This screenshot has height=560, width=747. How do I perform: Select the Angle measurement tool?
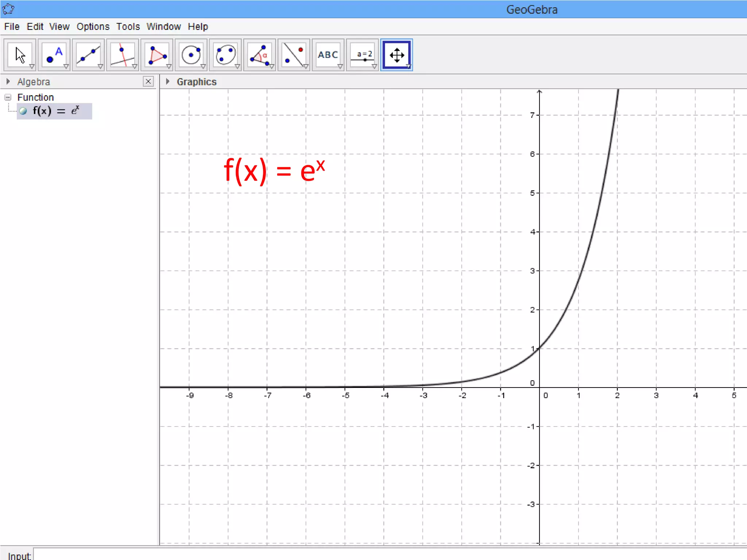(260, 55)
